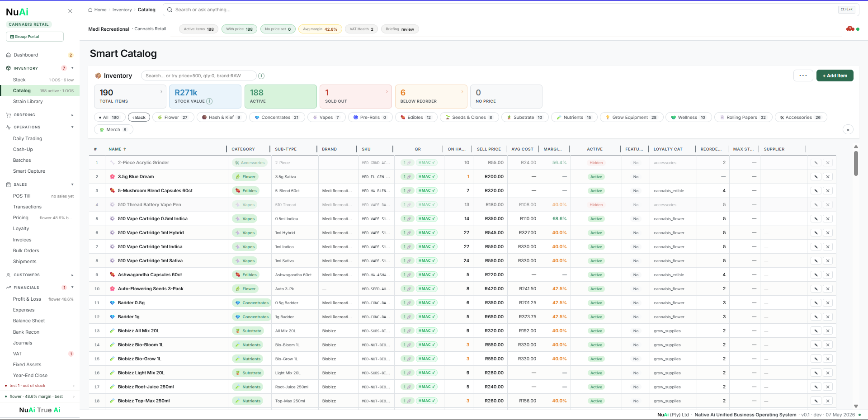
Task: Collapse the Operations sidebar section
Action: pyautogui.click(x=72, y=127)
